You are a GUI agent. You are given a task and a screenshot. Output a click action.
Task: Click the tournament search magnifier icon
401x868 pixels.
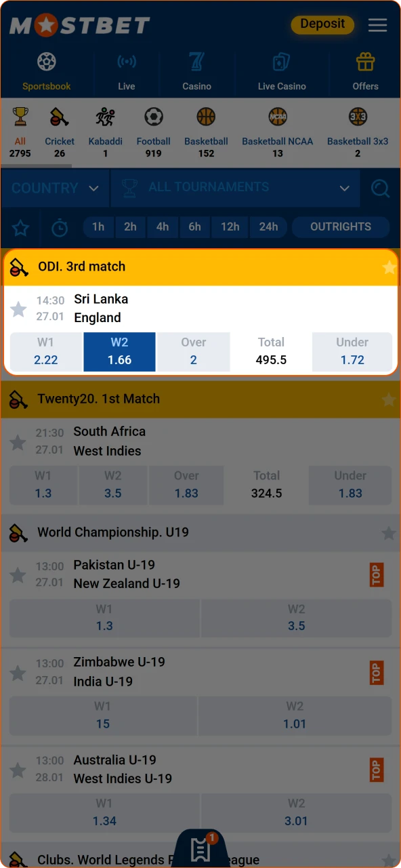click(380, 188)
